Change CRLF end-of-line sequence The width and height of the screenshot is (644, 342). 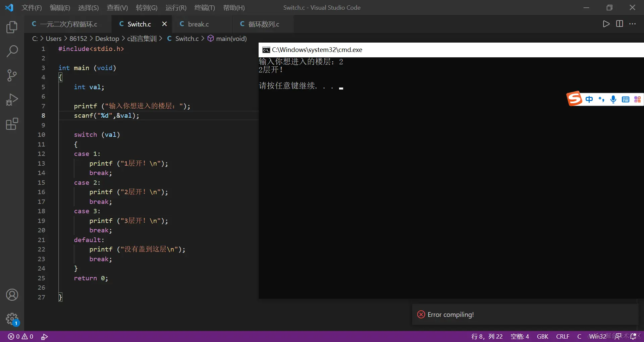(562, 336)
